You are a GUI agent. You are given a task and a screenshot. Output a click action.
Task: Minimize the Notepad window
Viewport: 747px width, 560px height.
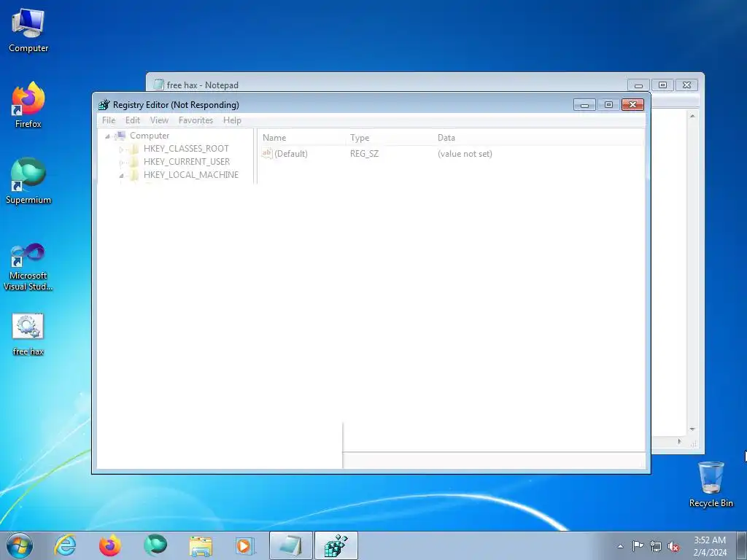tap(639, 85)
